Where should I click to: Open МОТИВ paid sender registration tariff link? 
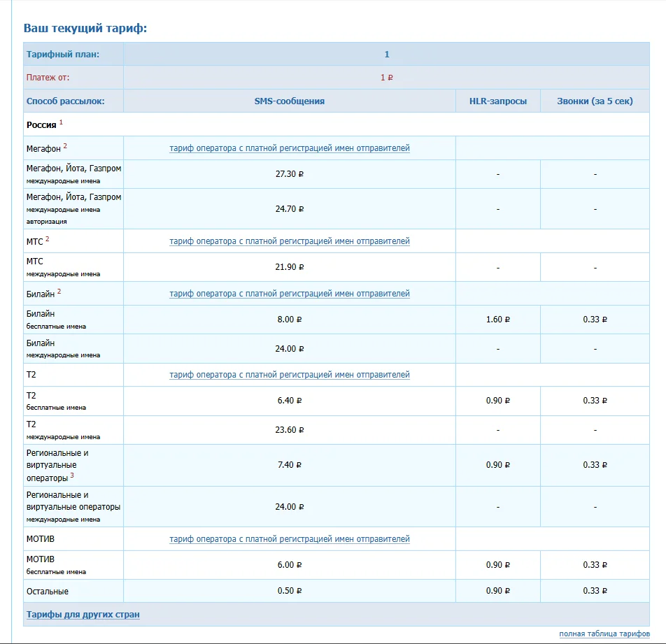pos(289,539)
